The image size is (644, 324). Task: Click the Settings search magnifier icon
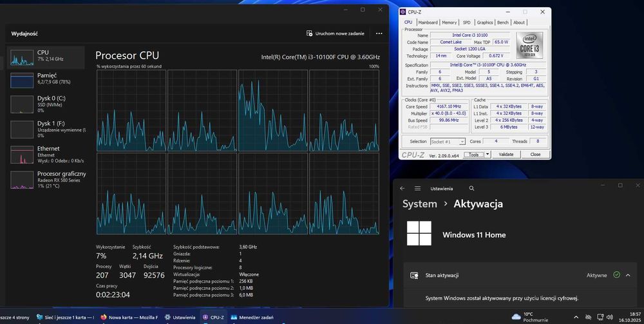(x=471, y=188)
